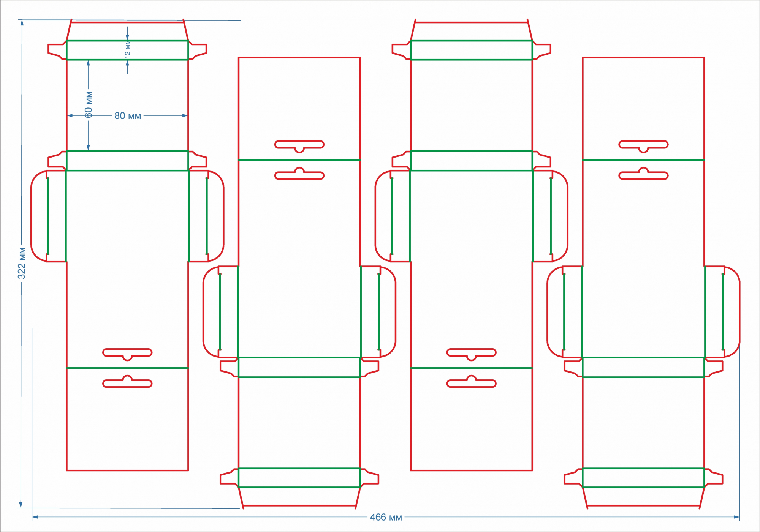
Task: Click lower hanging slot in first template
Action: [x=127, y=383]
